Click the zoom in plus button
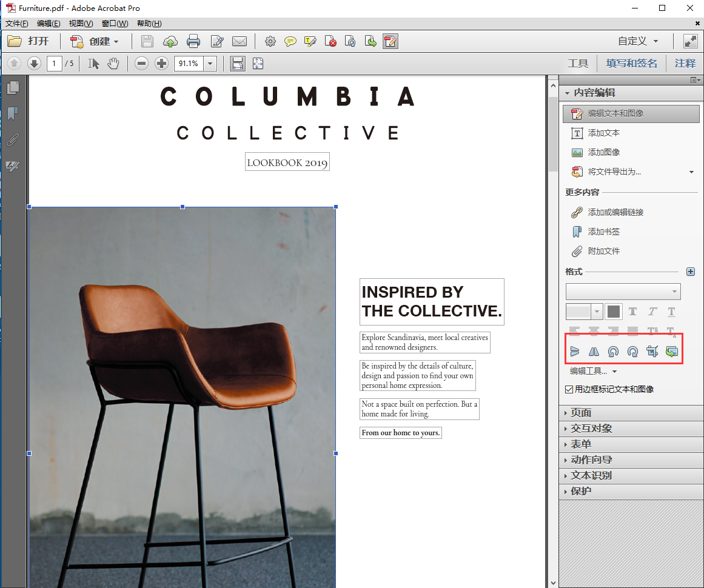Image resolution: width=704 pixels, height=588 pixels. coord(161,64)
